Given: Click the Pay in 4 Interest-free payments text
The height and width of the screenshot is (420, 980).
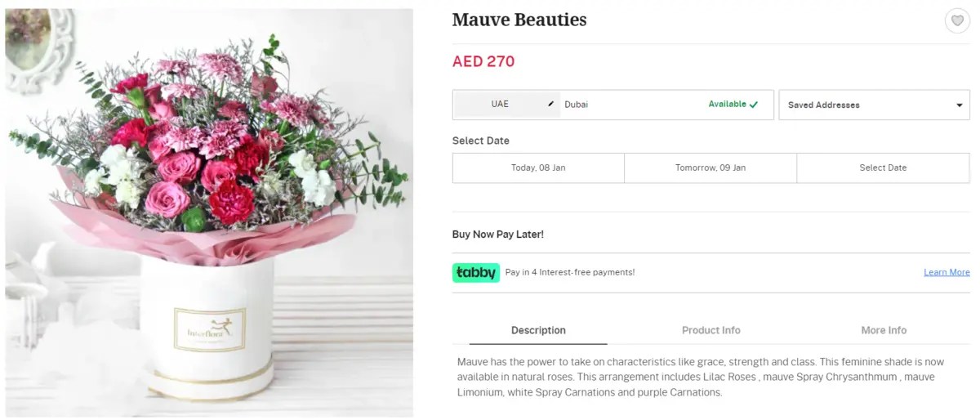Looking at the screenshot, I should 569,272.
